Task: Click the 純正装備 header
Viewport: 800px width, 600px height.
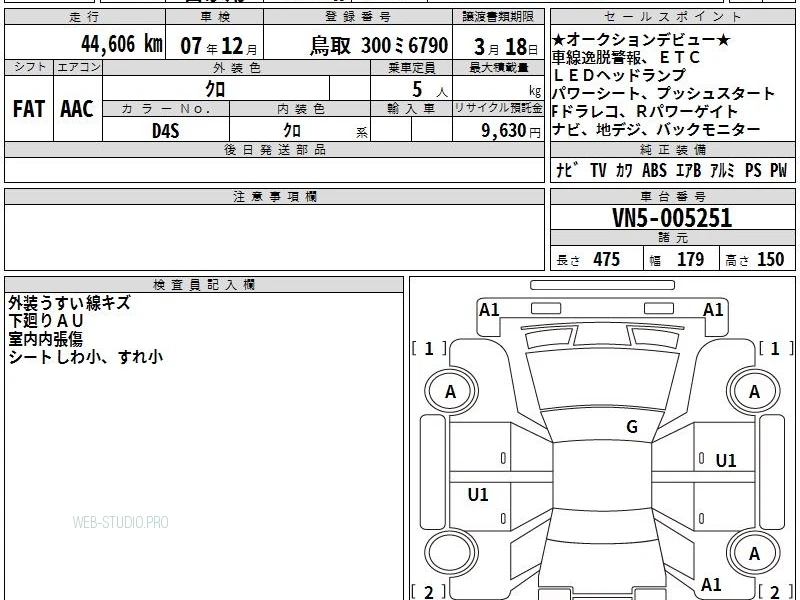Action: click(672, 149)
